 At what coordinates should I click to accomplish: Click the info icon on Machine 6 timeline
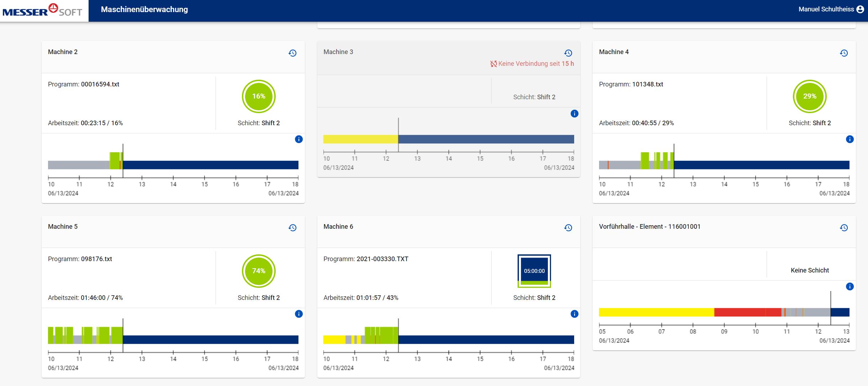click(575, 314)
